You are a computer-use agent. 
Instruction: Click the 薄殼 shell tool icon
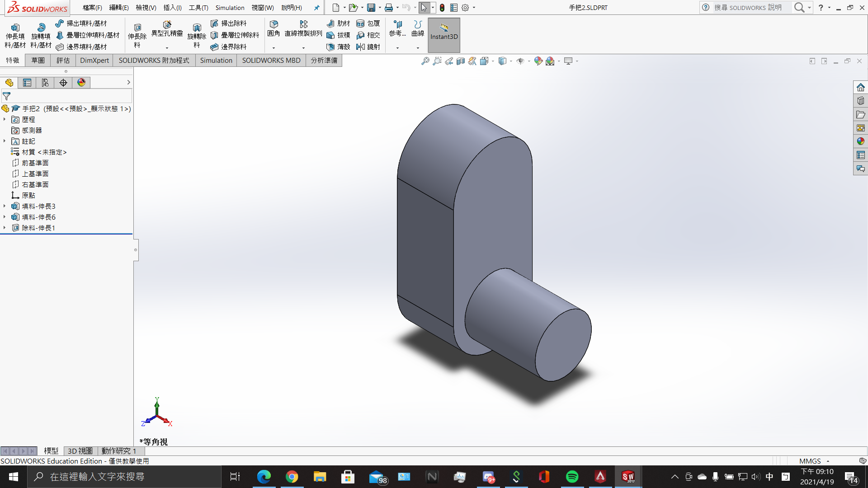tap(331, 47)
